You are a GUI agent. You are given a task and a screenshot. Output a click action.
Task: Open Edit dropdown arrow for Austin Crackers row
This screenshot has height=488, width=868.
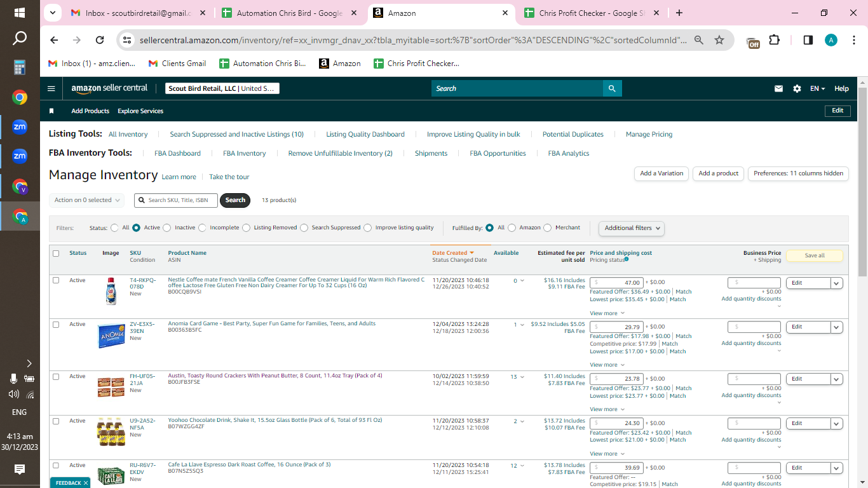(x=837, y=379)
